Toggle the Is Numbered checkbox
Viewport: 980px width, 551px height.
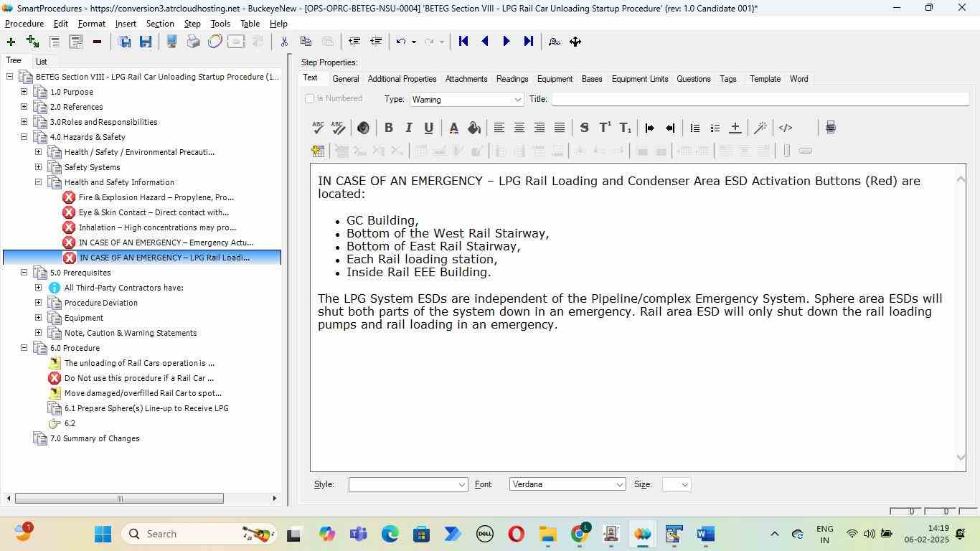pos(310,98)
